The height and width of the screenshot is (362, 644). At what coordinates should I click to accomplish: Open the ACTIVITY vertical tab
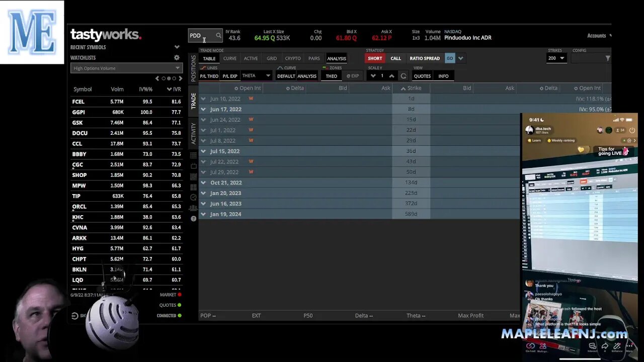[x=194, y=133]
